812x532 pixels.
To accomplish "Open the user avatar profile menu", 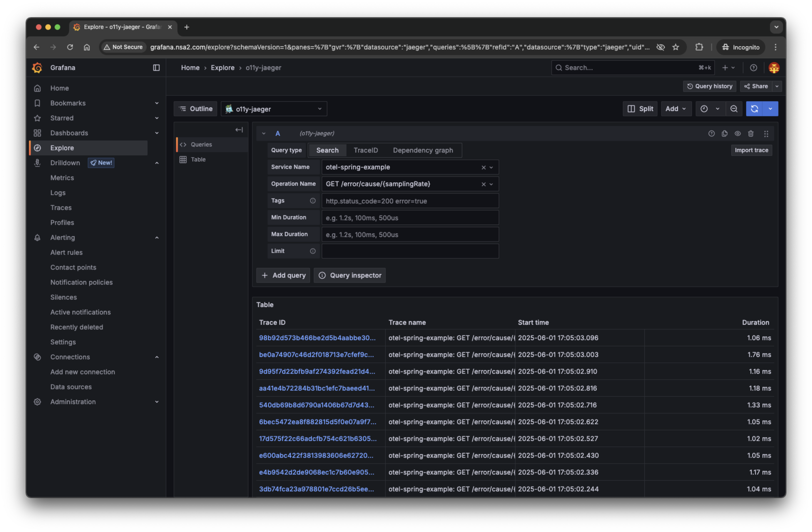I will click(x=774, y=67).
